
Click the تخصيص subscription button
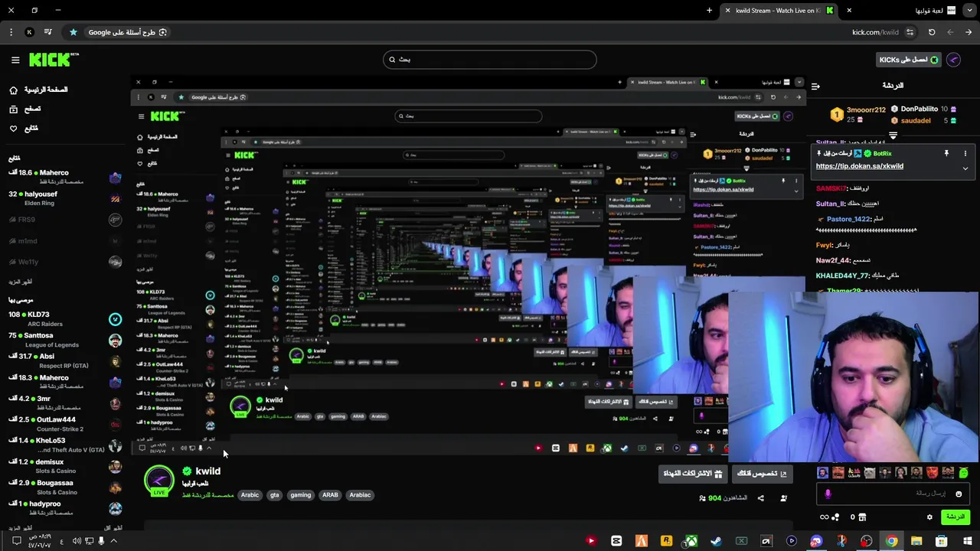coord(763,474)
